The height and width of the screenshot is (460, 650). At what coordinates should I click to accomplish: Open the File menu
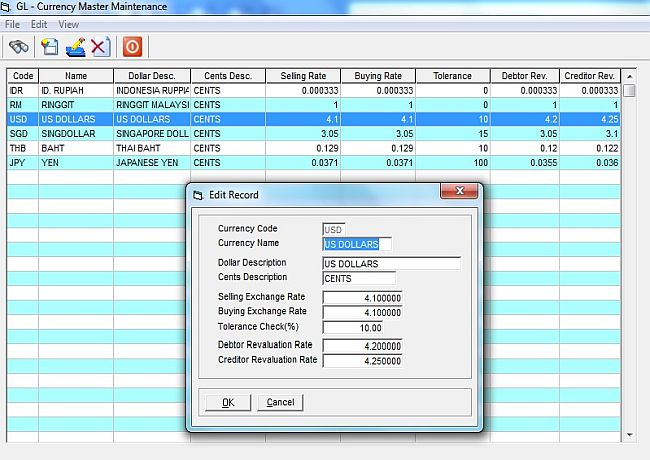[13, 24]
